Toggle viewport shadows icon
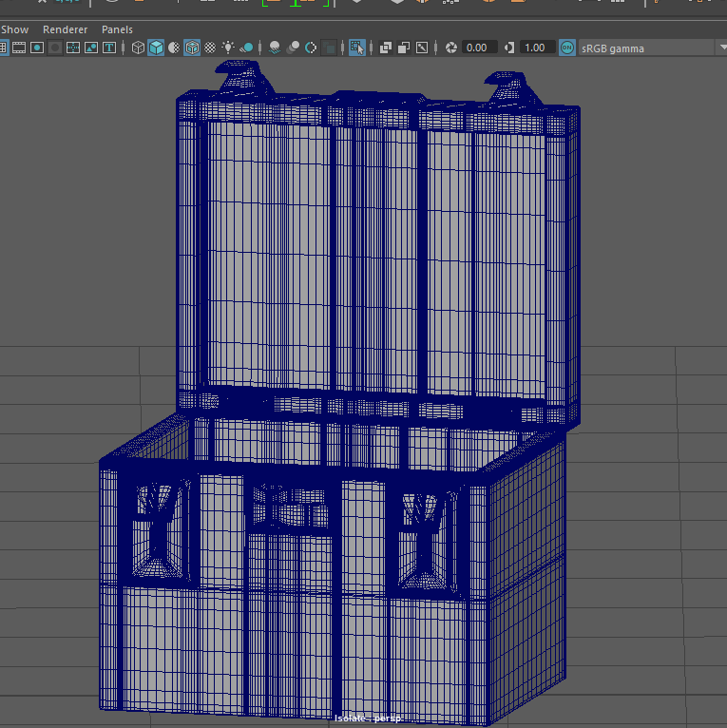 (x=246, y=48)
